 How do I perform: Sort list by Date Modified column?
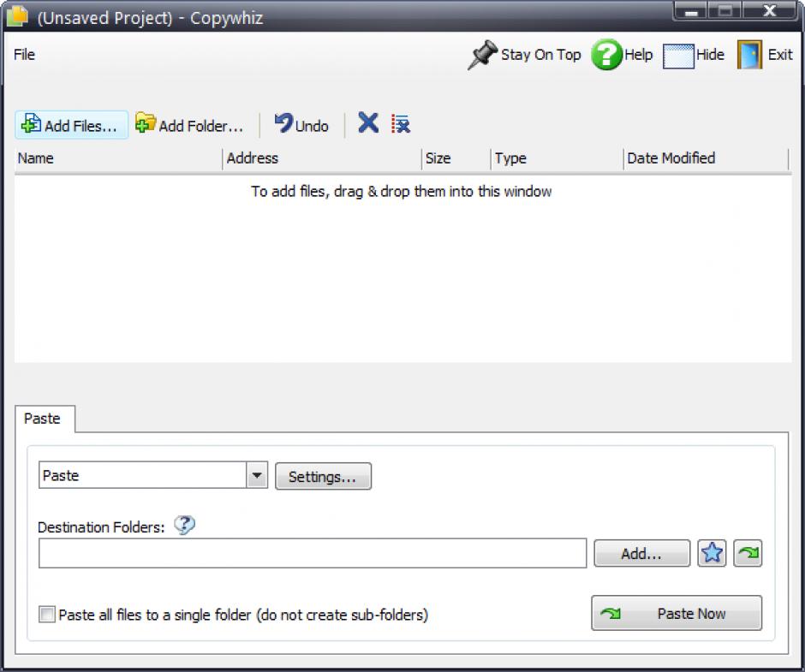click(x=706, y=158)
